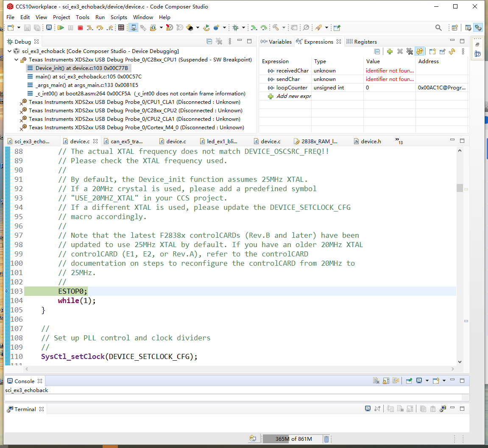Toggle Continuous Refresh in Expressions view
Viewport: 488px width, 448px height.
pyautogui.click(x=420, y=52)
